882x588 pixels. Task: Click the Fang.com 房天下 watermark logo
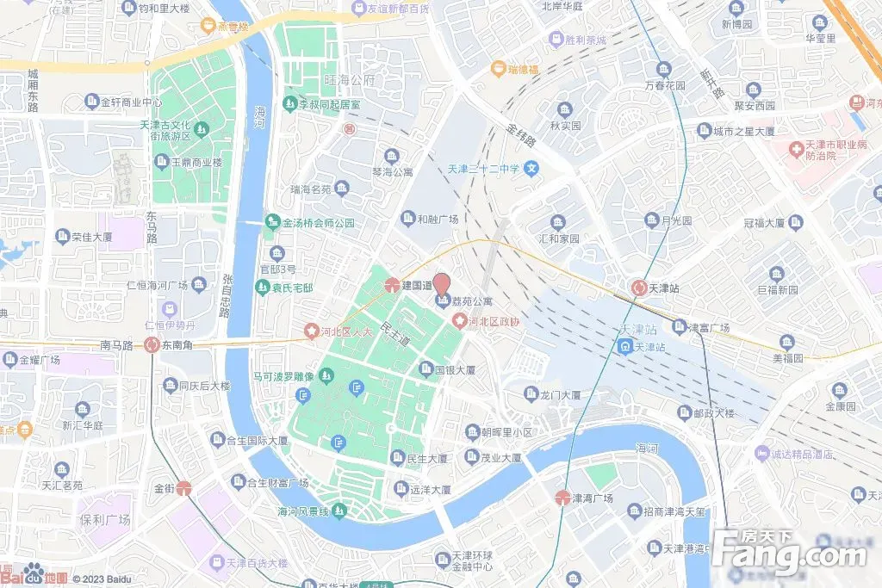coord(791,554)
